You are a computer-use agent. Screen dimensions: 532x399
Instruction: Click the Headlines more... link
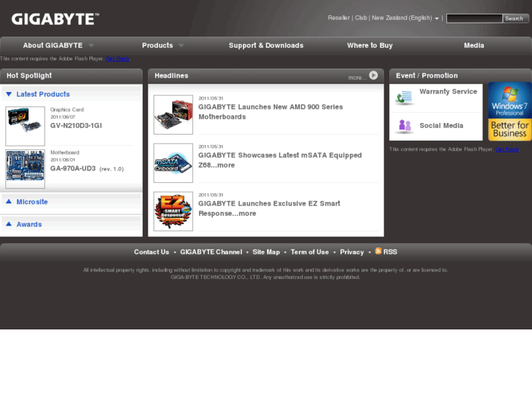point(357,78)
